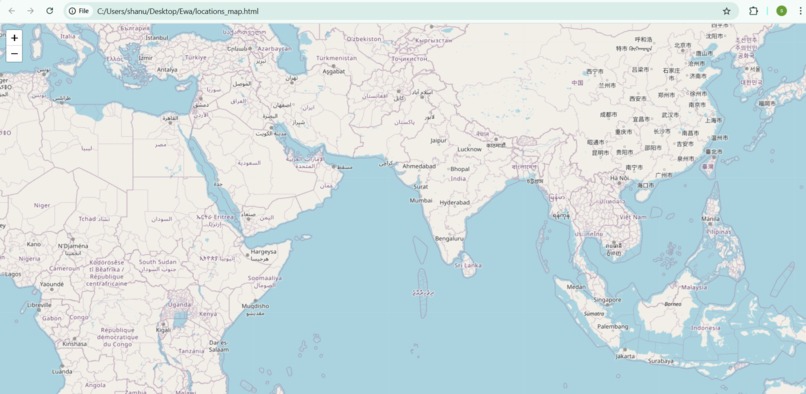
Task: Click the Yaoundé city label
Action: tap(51, 283)
